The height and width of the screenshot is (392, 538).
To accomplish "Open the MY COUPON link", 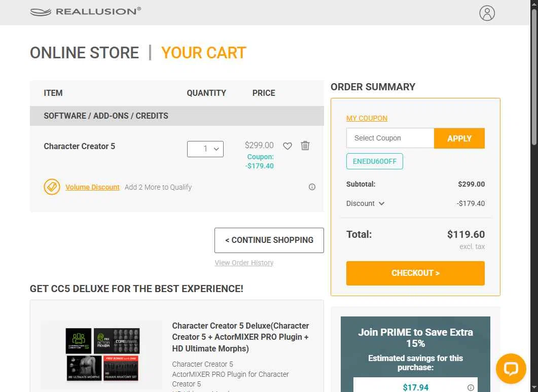I will coord(367,118).
